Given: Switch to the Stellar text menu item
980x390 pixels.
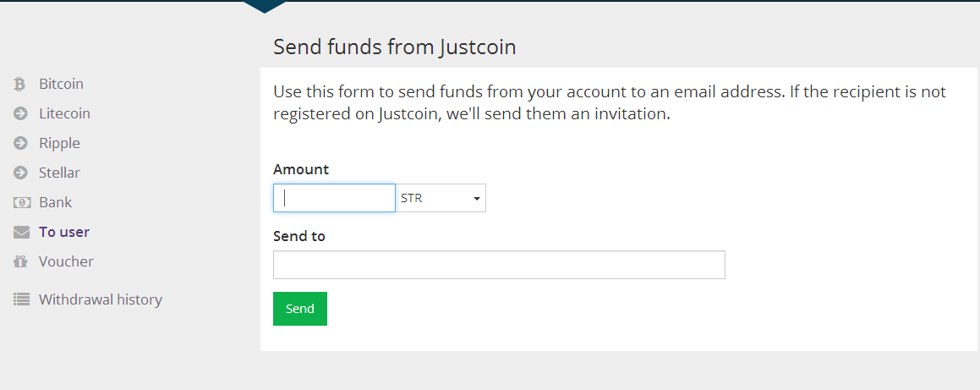Looking at the screenshot, I should 59,173.
